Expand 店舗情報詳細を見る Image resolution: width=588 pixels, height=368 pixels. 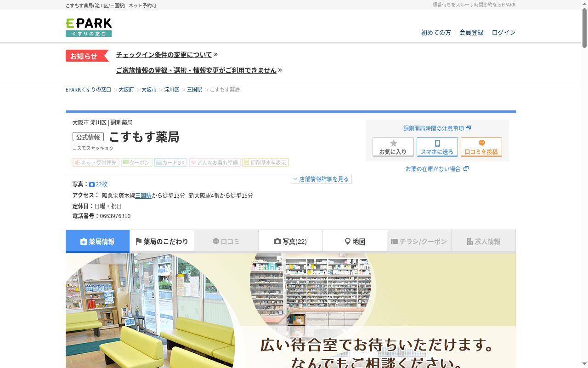coord(321,179)
